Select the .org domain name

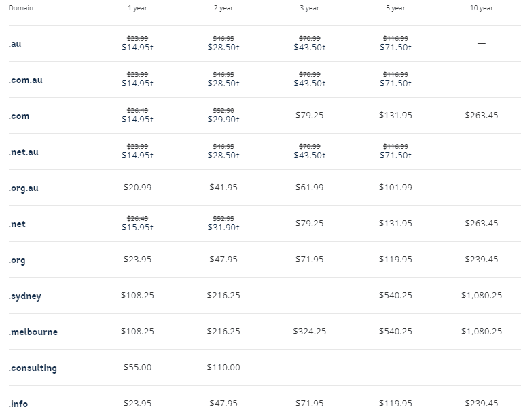tap(17, 260)
